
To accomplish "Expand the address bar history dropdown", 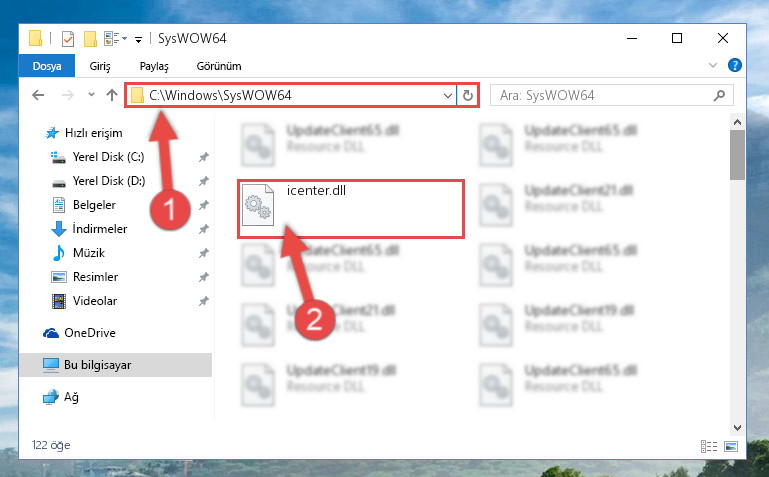I will click(x=447, y=96).
